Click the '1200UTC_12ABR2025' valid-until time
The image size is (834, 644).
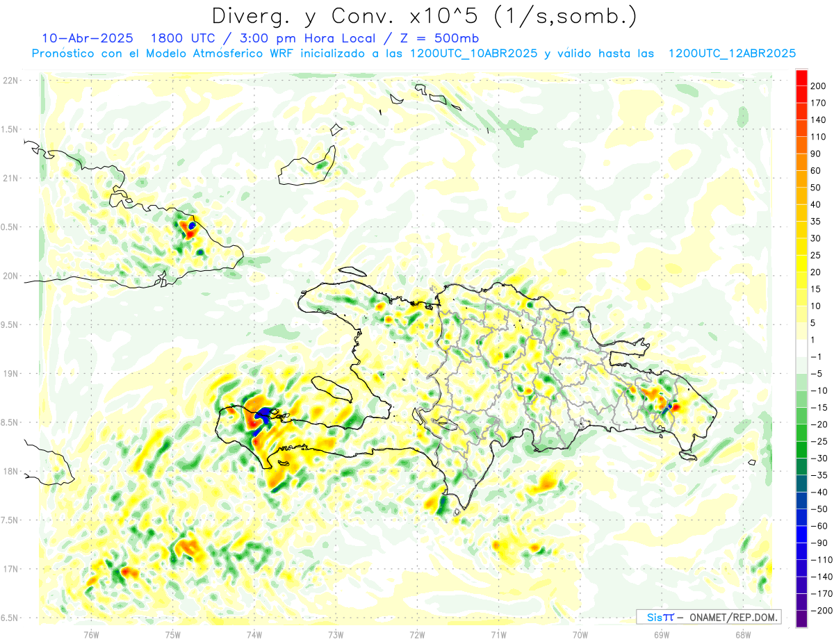(x=731, y=53)
